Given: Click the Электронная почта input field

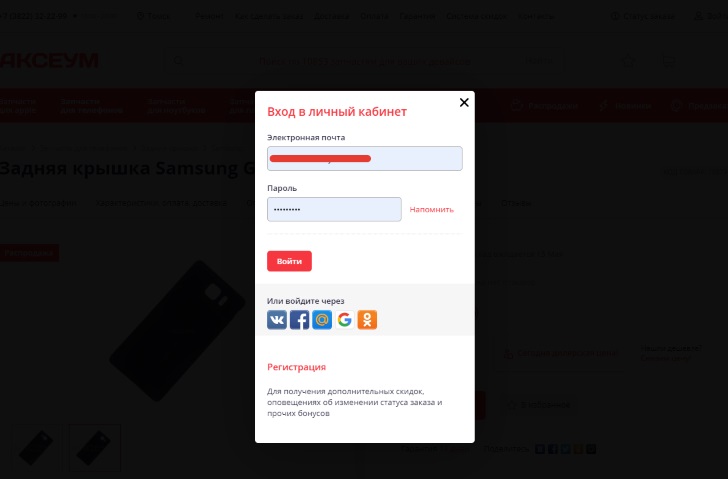Looking at the screenshot, I should 364,158.
